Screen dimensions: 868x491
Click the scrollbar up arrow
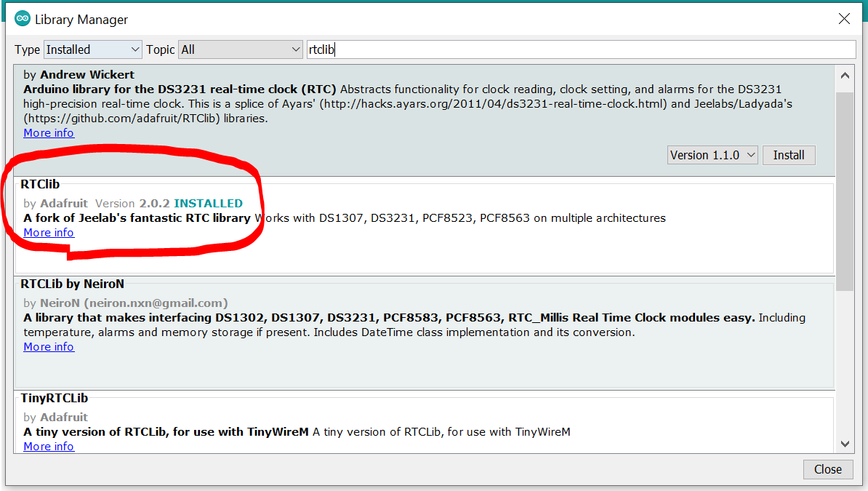[845, 76]
